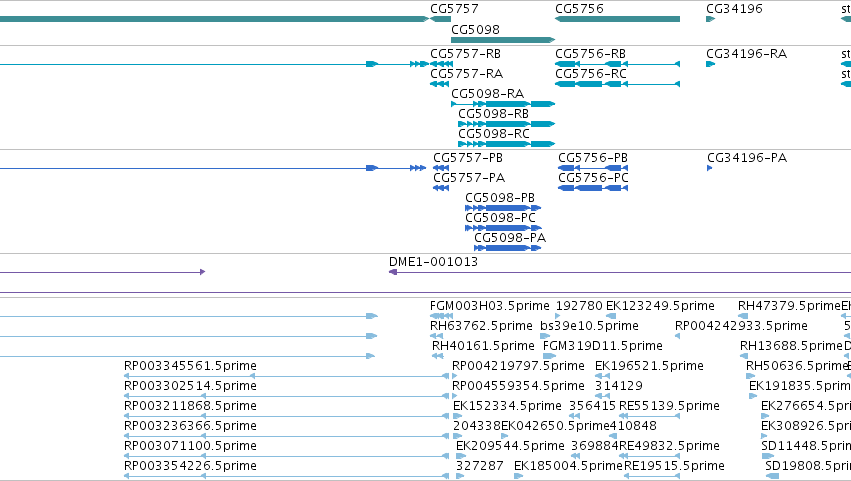Click EST RP003354226.5prime
Image resolution: width=851 pixels, height=481 pixels.
[190, 466]
